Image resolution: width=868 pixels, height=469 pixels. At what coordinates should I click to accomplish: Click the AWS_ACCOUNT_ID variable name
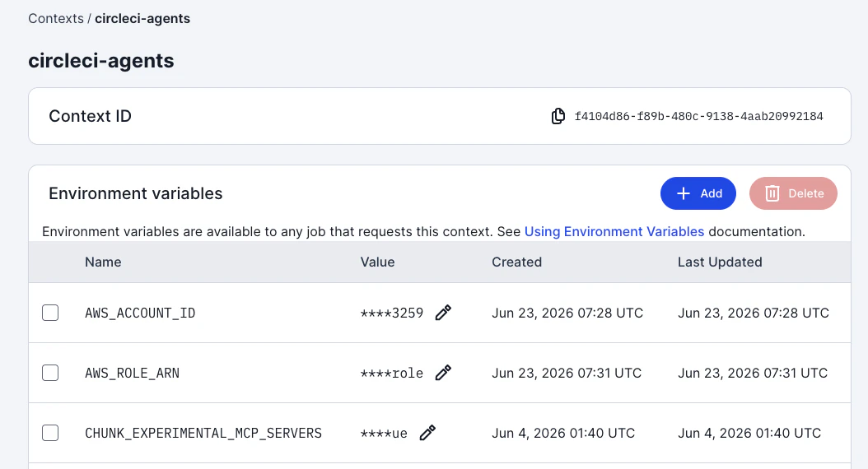pos(140,313)
